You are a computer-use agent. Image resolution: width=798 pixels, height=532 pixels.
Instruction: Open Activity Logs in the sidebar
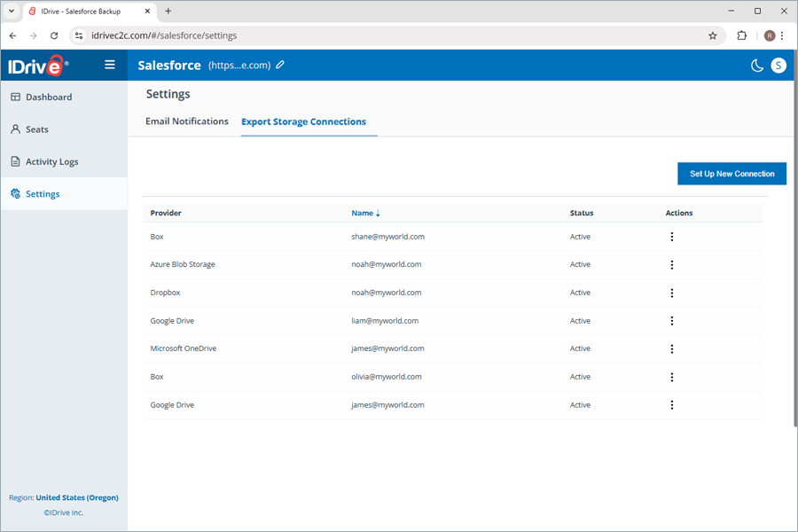(x=51, y=162)
